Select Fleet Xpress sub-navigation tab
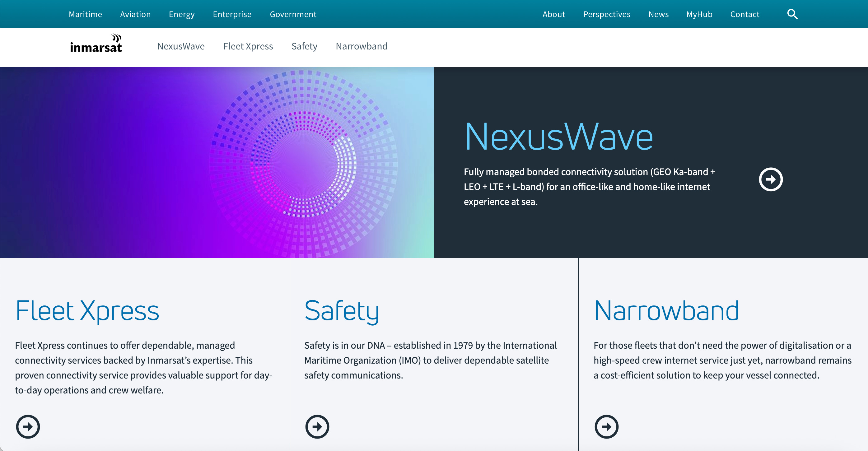868x451 pixels. click(x=248, y=46)
